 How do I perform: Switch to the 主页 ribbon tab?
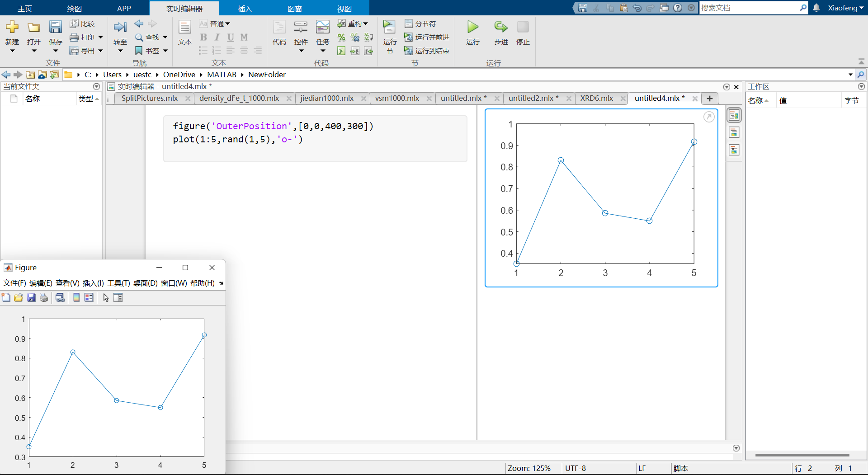pos(25,9)
